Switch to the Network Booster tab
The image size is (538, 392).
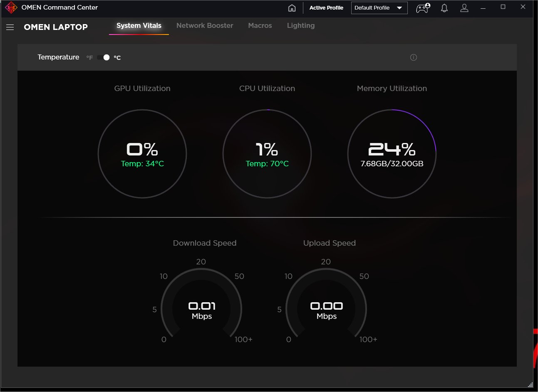click(205, 25)
